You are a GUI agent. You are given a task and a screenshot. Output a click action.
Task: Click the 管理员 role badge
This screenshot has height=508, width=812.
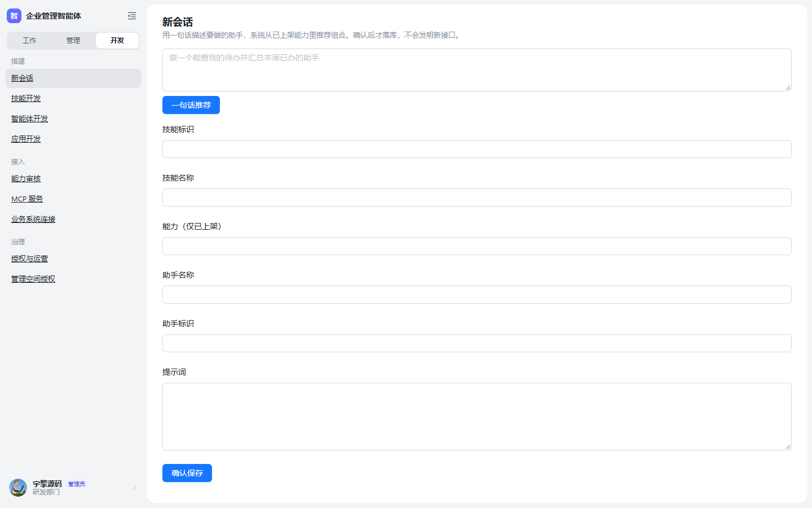tap(77, 484)
